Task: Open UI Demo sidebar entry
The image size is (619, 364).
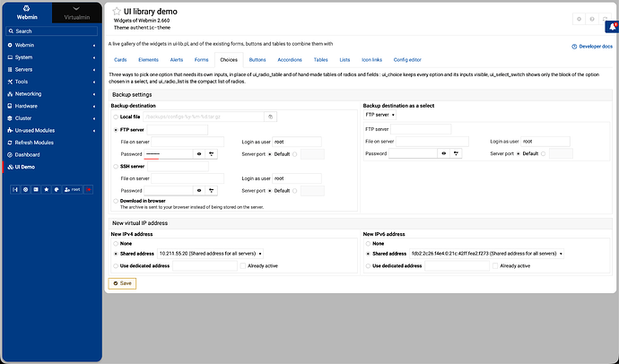Action: [x=25, y=167]
